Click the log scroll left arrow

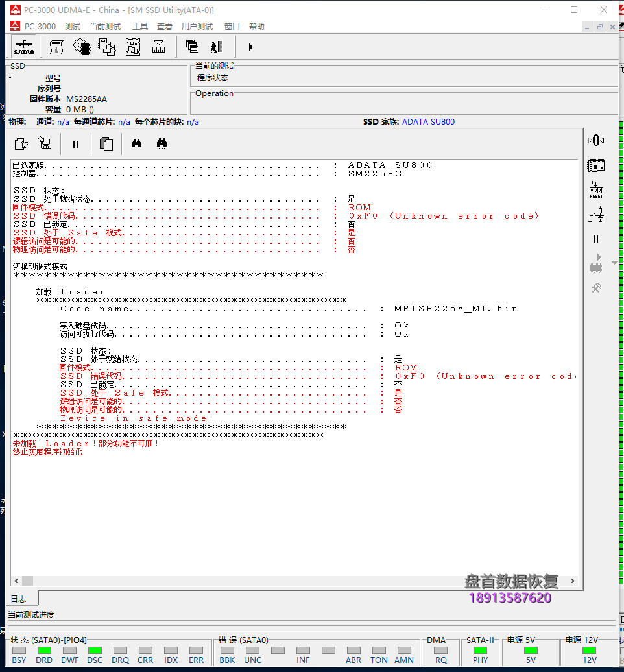click(16, 581)
